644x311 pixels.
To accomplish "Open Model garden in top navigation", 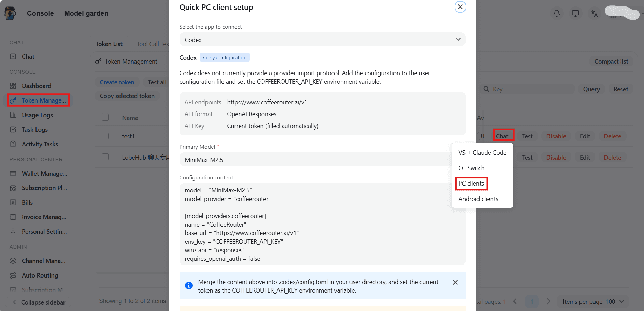I will click(x=86, y=13).
